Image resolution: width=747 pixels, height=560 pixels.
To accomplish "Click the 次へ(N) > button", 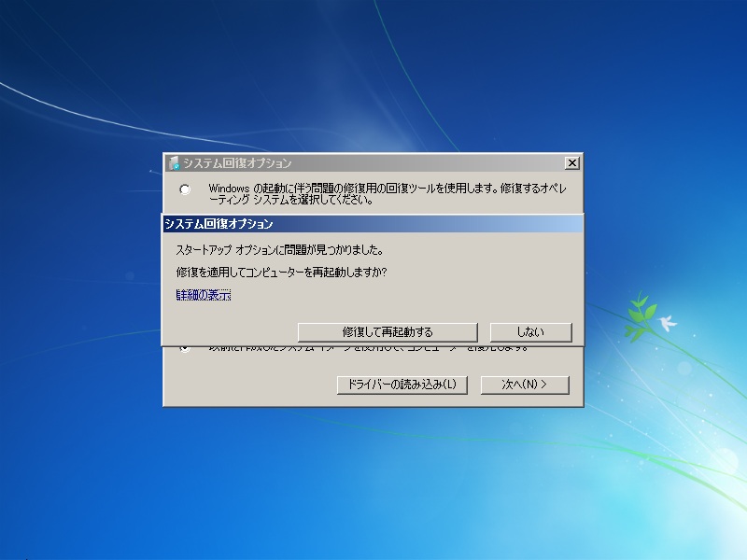I will [x=524, y=385].
